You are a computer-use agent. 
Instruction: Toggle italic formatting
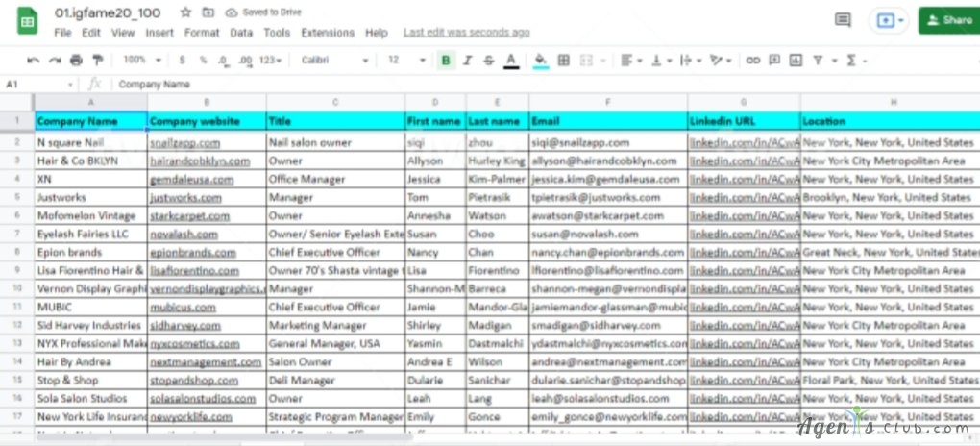(467, 60)
